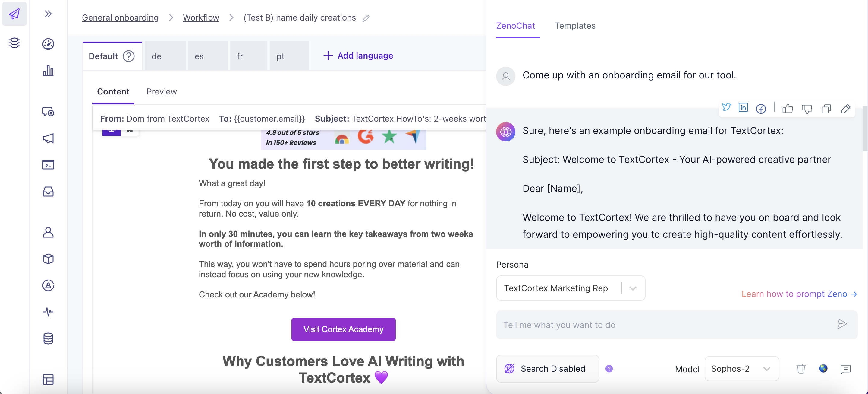868x394 pixels.
Task: Open the Sophos-2 model dropdown
Action: 742,368
